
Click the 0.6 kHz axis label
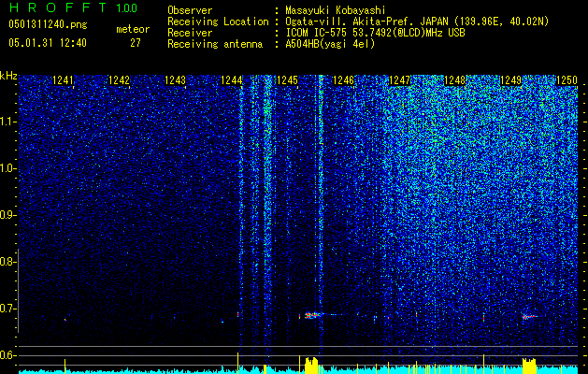click(7, 355)
